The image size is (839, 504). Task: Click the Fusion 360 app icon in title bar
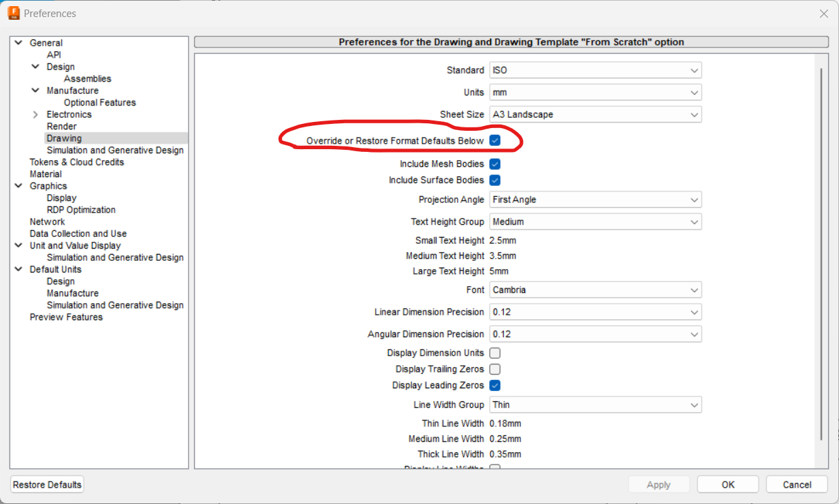click(13, 13)
